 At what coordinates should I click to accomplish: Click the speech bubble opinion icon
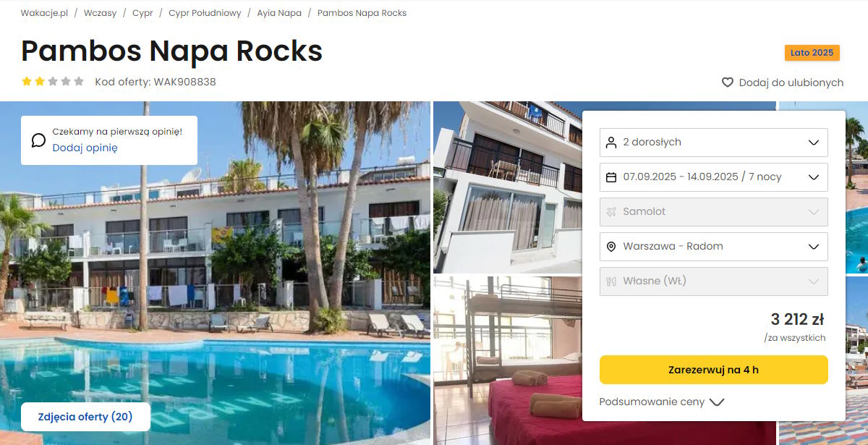point(38,140)
